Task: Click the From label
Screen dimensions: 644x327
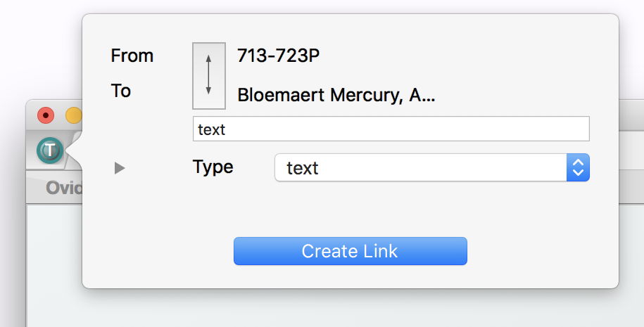Action: (132, 56)
